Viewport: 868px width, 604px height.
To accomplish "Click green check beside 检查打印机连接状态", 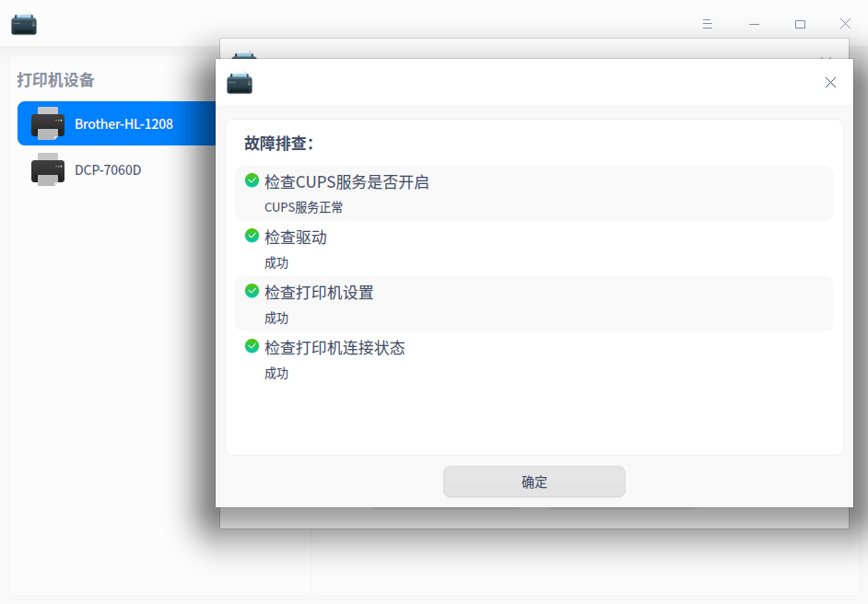I will (x=252, y=346).
